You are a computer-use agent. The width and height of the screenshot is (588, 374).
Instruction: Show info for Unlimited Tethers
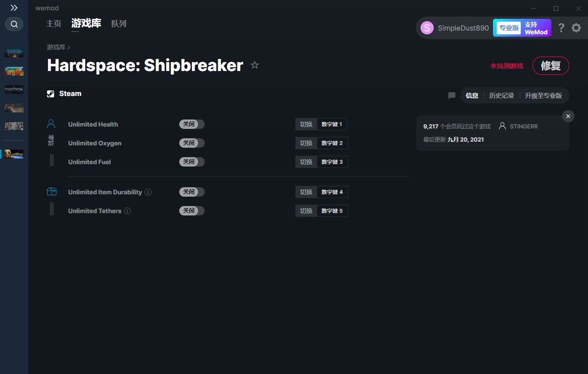127,211
